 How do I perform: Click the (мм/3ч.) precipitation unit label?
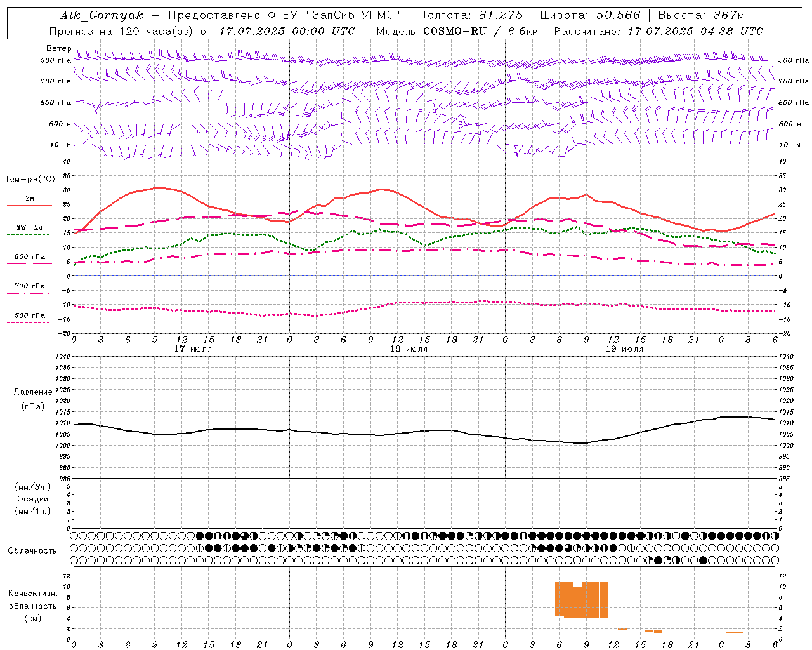33,487
